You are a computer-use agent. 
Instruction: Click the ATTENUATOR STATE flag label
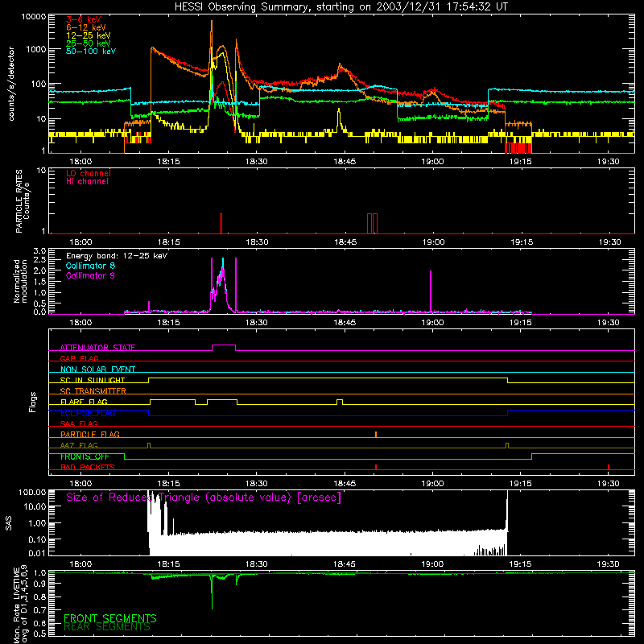(x=97, y=348)
